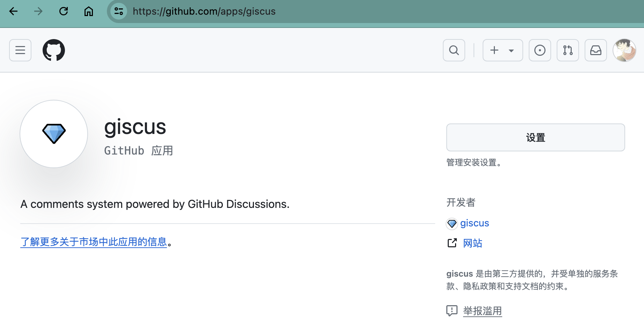Click the 'GitHub 应用' subtitle text
This screenshot has height=323, width=644.
139,151
